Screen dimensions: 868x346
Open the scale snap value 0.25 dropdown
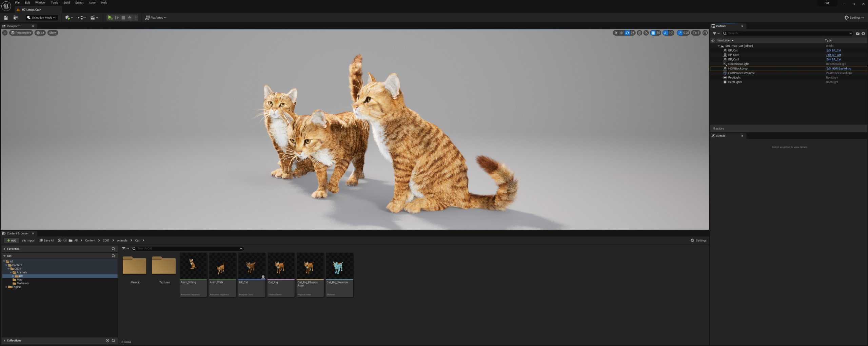tap(686, 33)
